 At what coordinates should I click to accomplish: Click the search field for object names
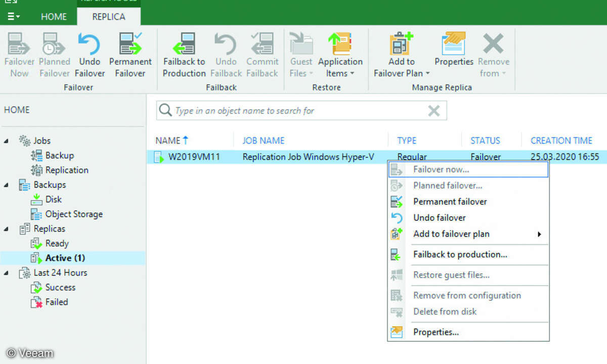point(301,111)
